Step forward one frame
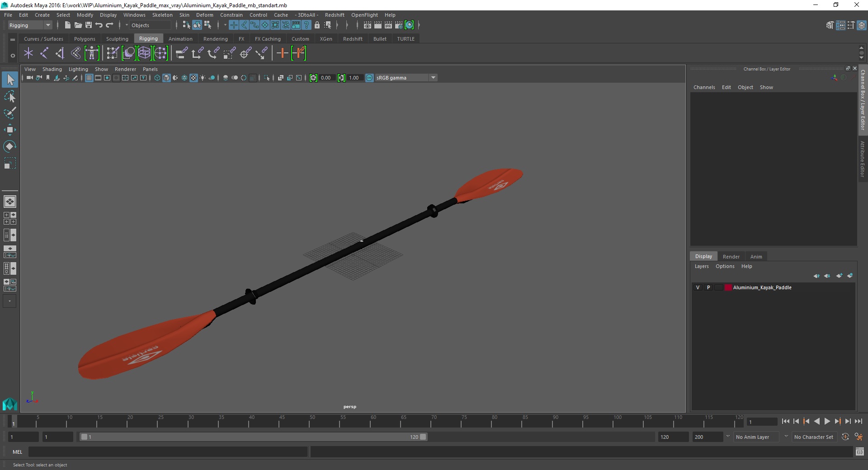Screen dimensions: 868x470 coord(848,421)
